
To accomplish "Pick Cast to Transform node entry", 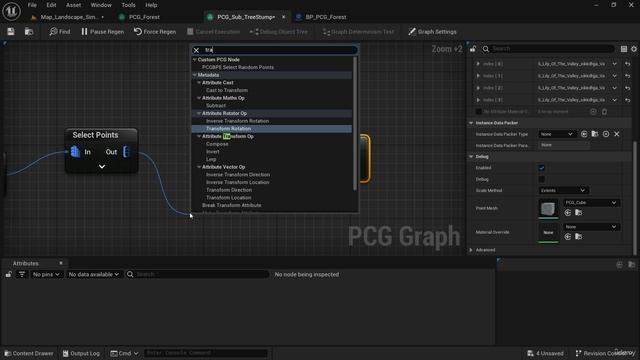I will coord(227,90).
